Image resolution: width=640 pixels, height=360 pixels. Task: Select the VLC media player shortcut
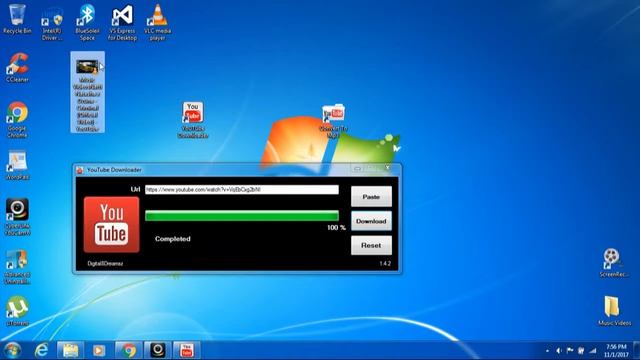[x=158, y=23]
